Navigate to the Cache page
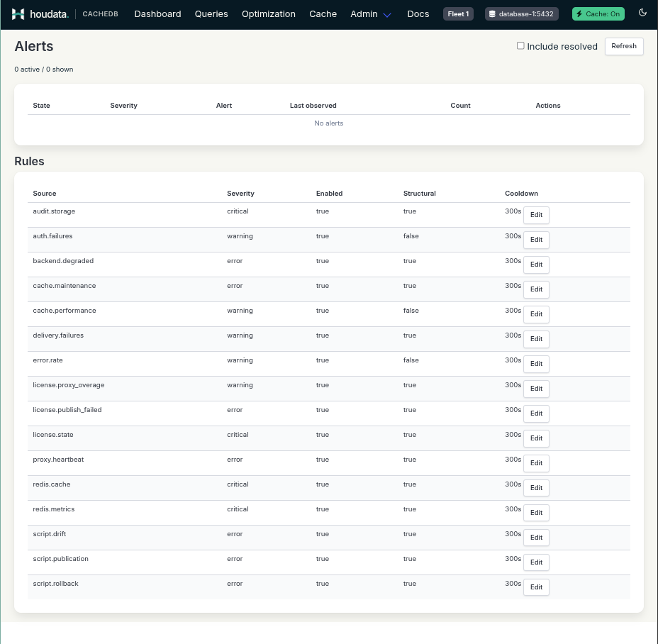Screen dimensions: 658x644 323,14
